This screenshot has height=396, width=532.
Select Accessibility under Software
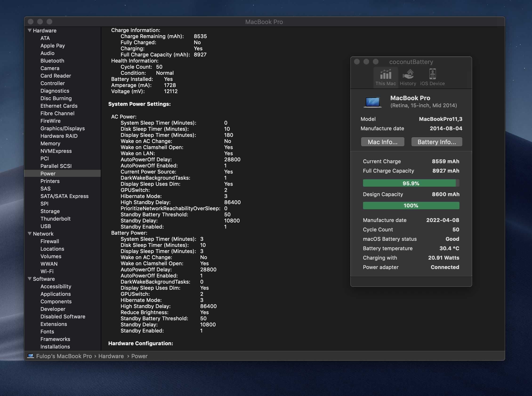[x=56, y=286]
